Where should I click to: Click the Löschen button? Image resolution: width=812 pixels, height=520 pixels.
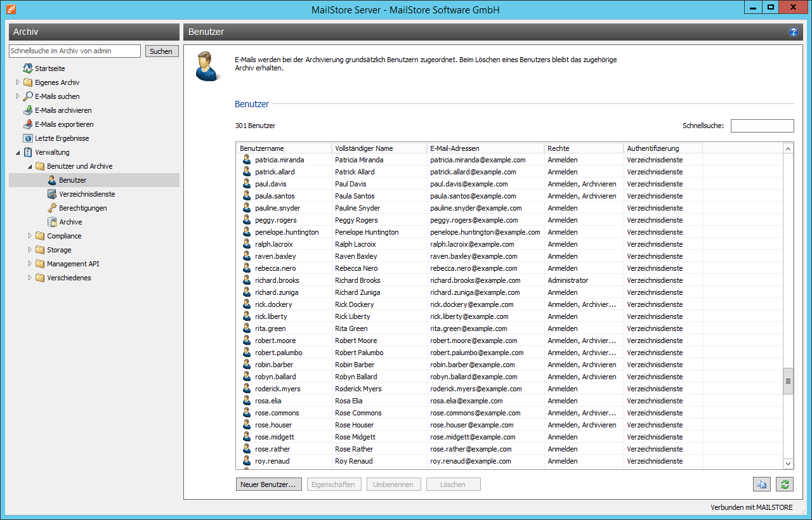tap(453, 484)
